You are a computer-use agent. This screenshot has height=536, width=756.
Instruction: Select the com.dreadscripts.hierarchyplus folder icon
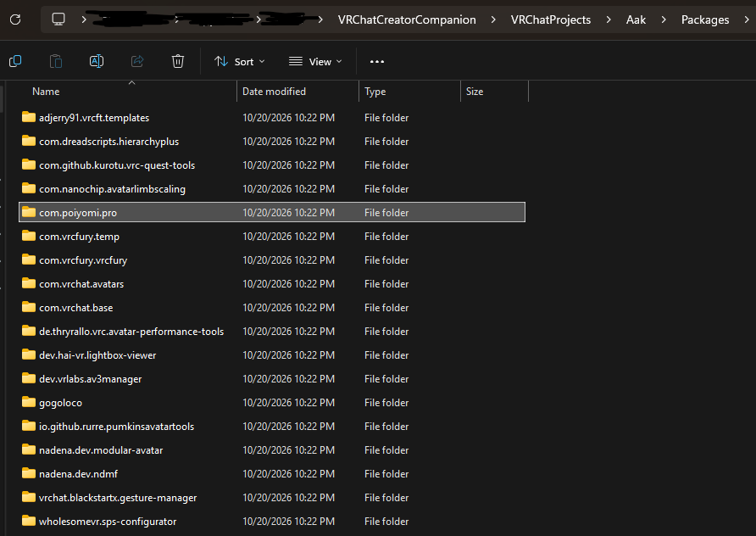(29, 141)
